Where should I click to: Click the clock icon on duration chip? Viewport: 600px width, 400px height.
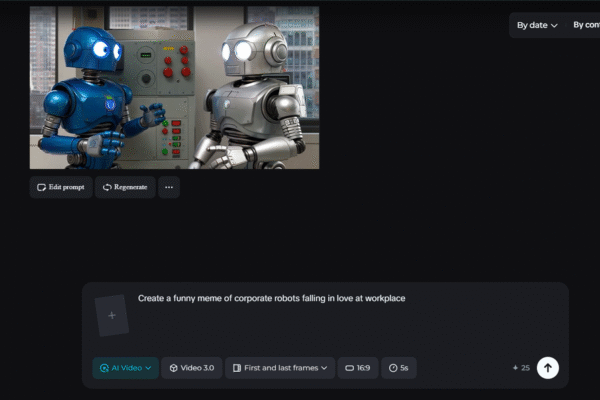pyautogui.click(x=392, y=368)
